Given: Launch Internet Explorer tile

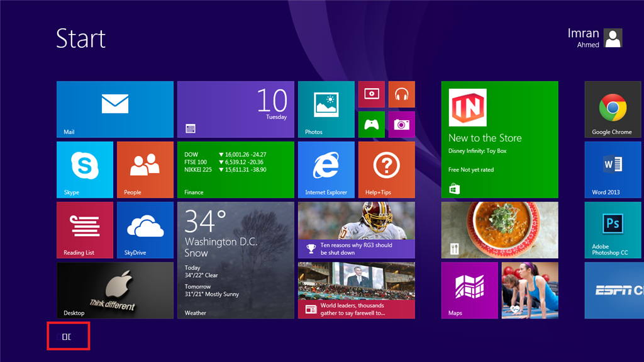Looking at the screenshot, I should click(326, 170).
